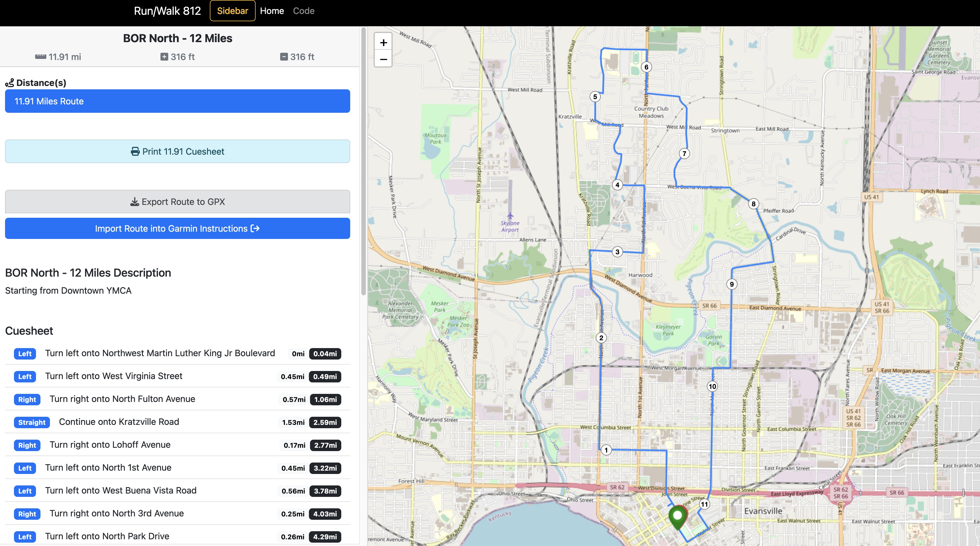Viewport: 980px width, 546px height.
Task: Open the Home nav link
Action: pos(272,11)
